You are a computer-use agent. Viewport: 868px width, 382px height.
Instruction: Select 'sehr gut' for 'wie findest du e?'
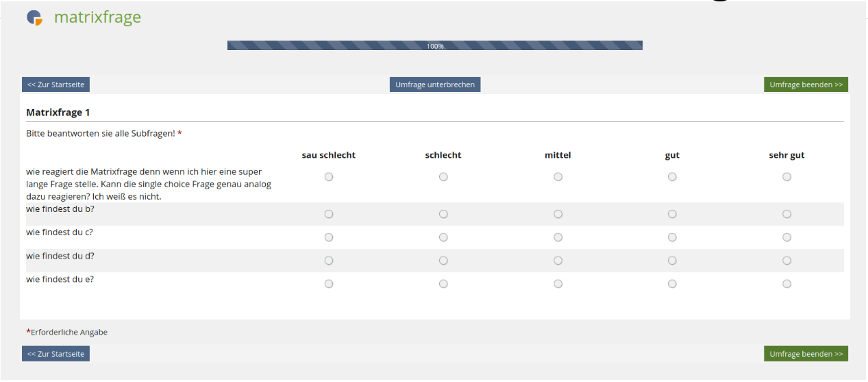pyautogui.click(x=786, y=284)
